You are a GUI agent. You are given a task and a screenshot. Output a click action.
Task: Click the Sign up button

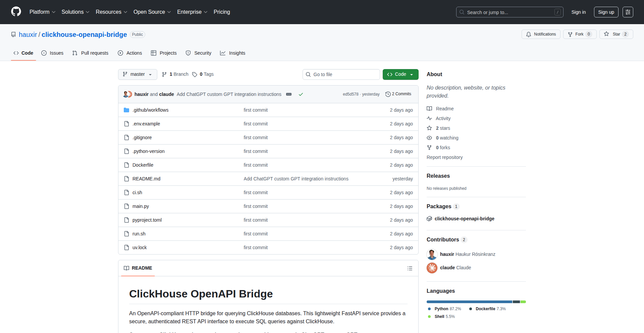(606, 12)
